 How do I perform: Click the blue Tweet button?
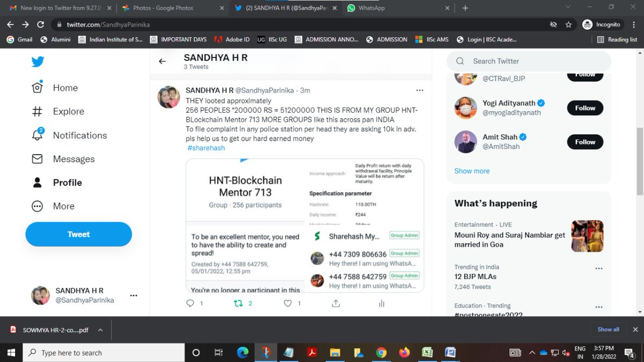(x=78, y=234)
